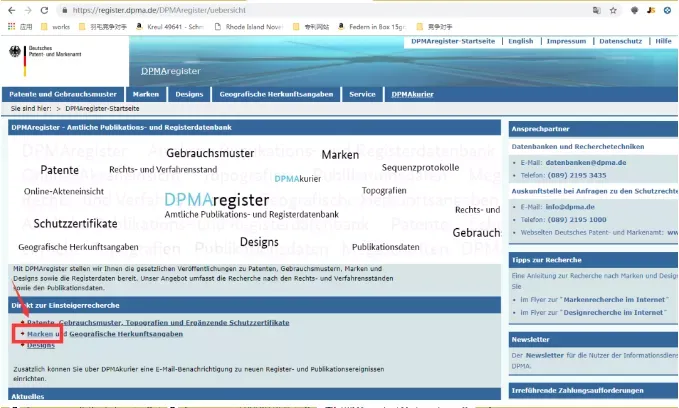Open the Designs Einsteigerrecherche link

pyautogui.click(x=41, y=345)
